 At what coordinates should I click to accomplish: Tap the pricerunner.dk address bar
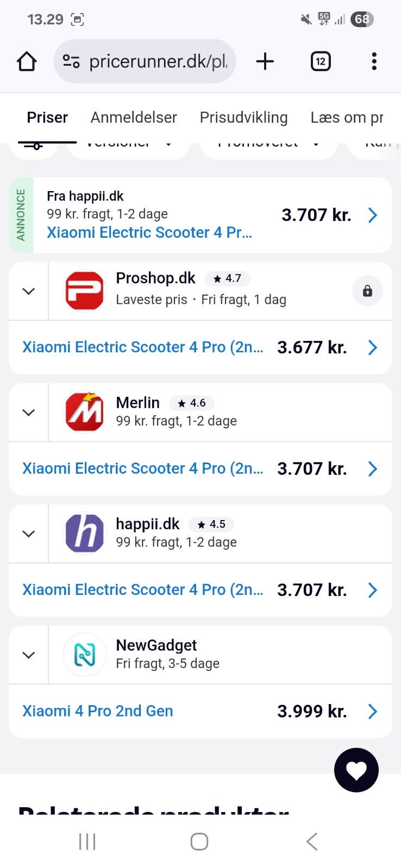click(x=158, y=61)
